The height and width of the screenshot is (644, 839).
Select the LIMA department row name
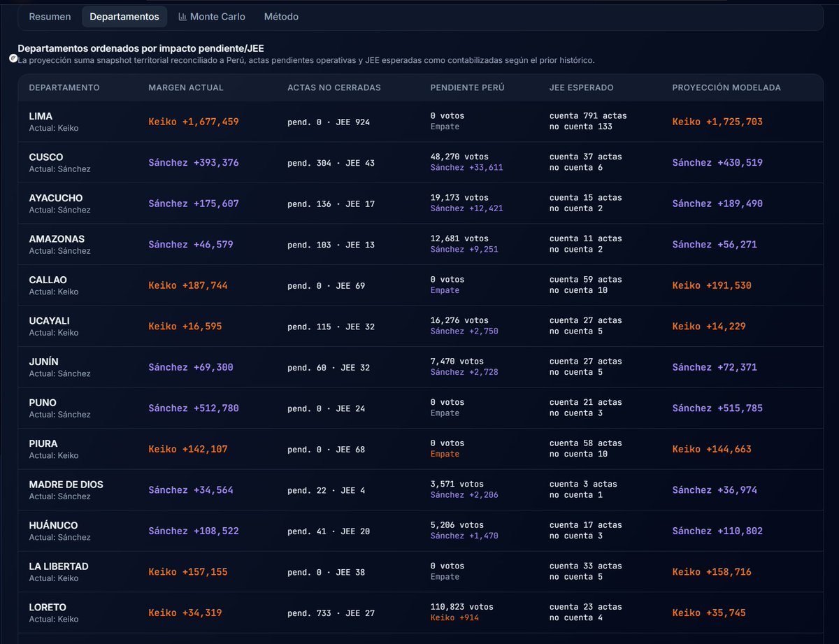pyautogui.click(x=41, y=116)
